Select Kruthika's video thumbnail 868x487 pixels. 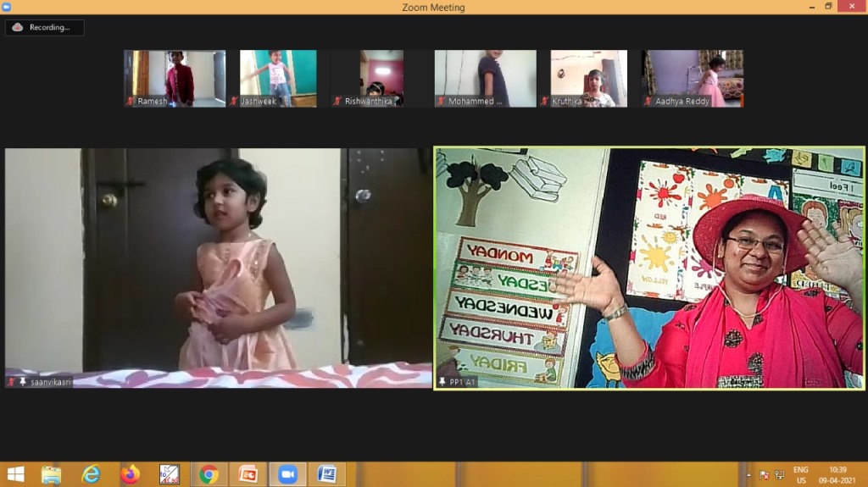588,79
